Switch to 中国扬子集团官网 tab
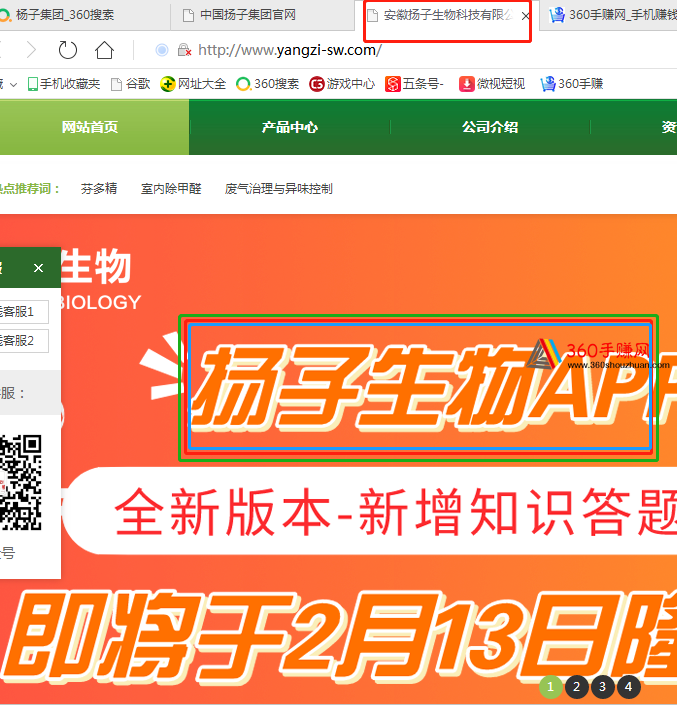Viewport: 677px width, 708px height. pos(262,15)
